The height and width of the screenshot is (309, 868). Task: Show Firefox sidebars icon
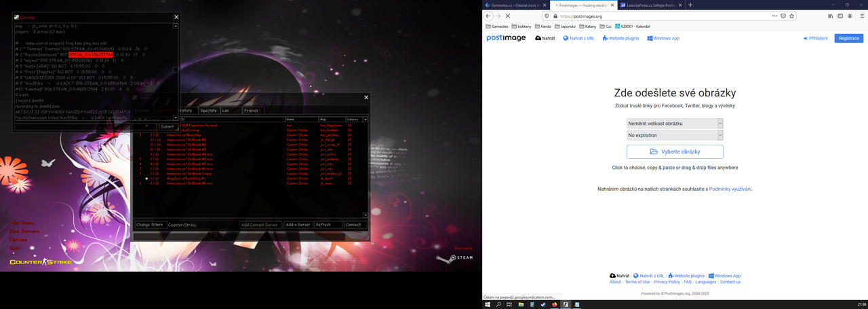click(840, 16)
